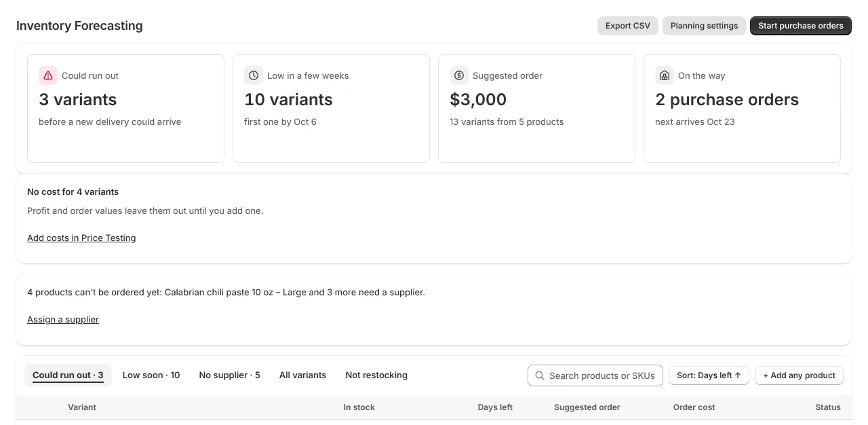Click the clock icon on Low in a few weeks card
This screenshot has width=868, height=425.
point(254,75)
